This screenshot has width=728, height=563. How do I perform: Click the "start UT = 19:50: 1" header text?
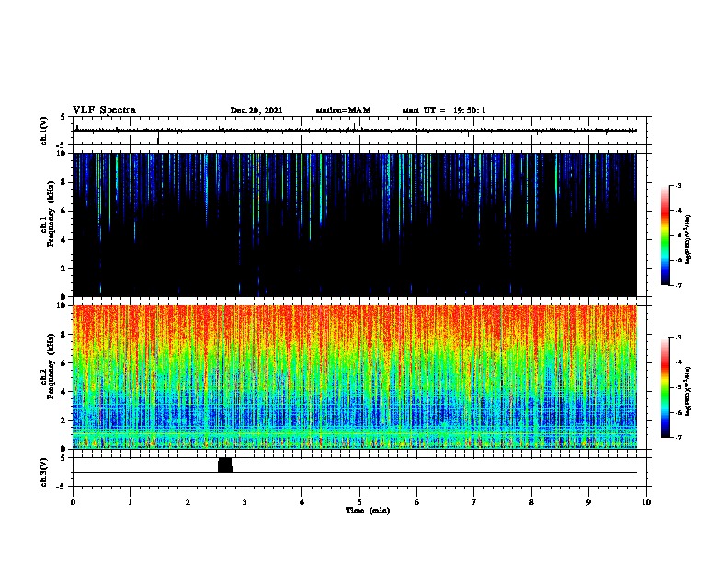(x=444, y=110)
